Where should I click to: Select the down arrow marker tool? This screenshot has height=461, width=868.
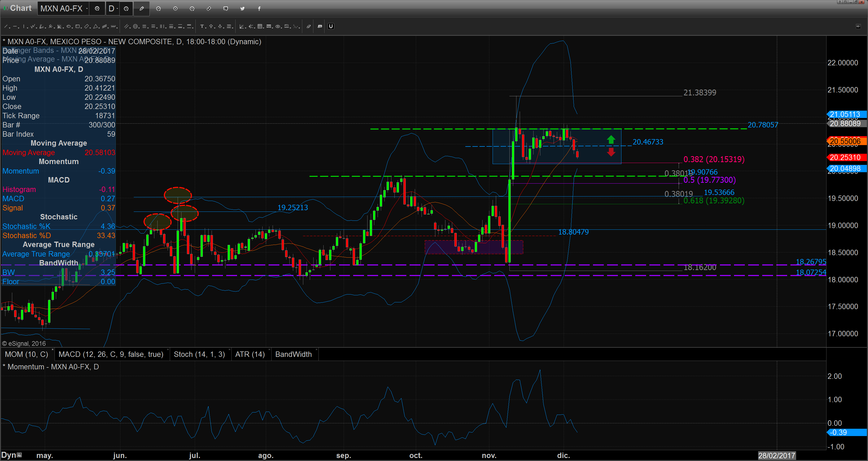[220, 26]
